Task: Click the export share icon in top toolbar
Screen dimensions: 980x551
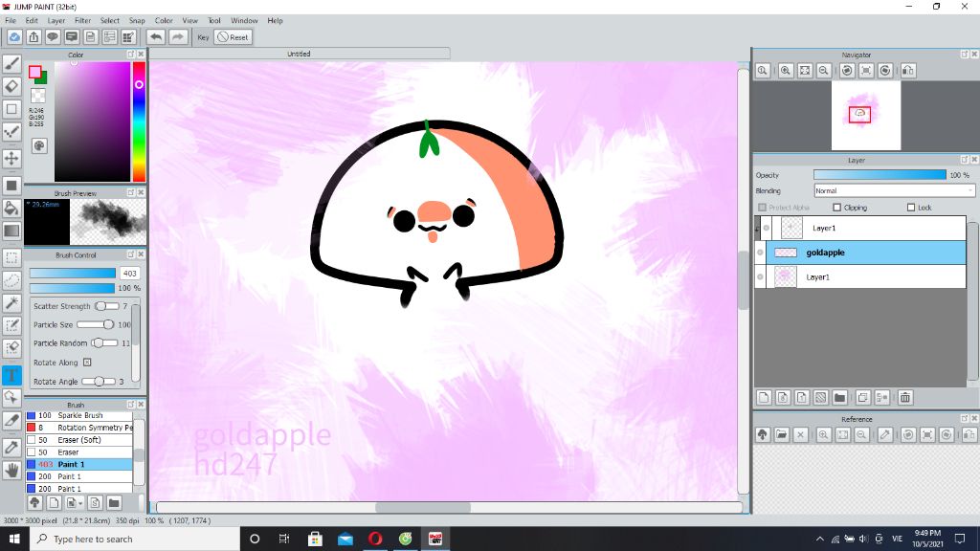Action: 33,37
